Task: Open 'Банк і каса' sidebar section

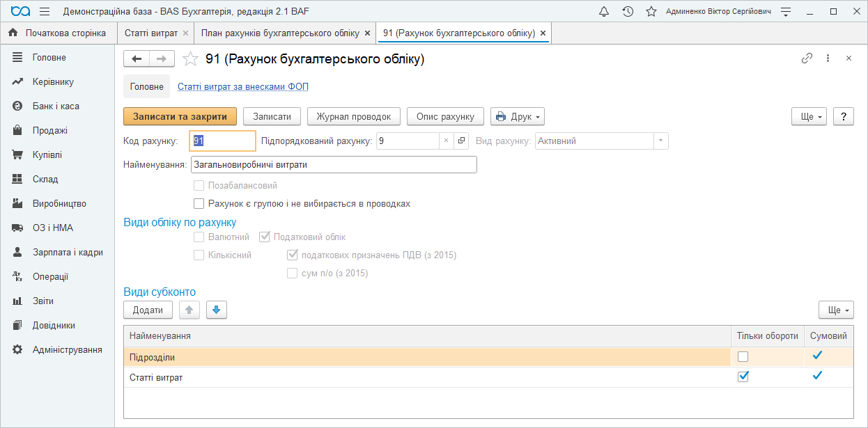Action: [56, 106]
